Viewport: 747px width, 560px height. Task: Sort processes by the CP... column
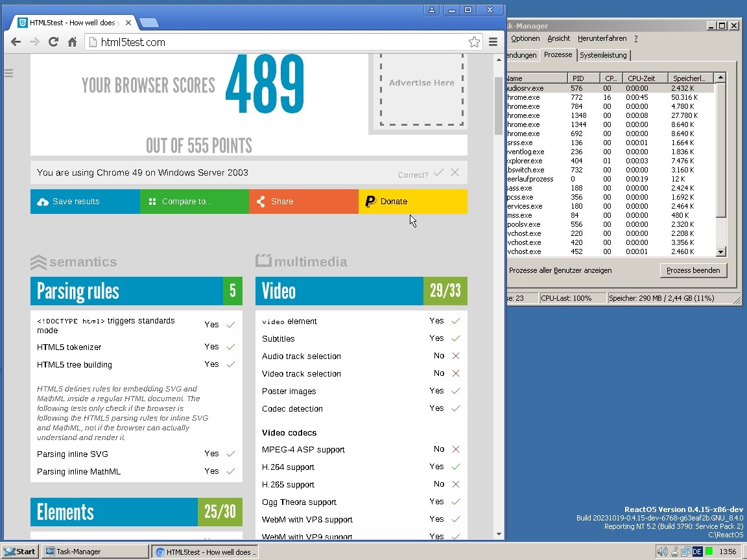(611, 78)
